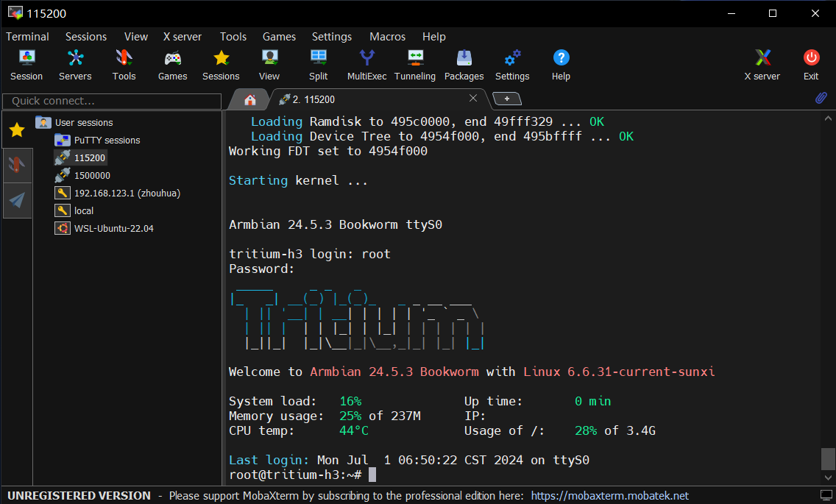Open a new tab with the plus button
Viewport: 836px width, 504px height.
[x=506, y=99]
